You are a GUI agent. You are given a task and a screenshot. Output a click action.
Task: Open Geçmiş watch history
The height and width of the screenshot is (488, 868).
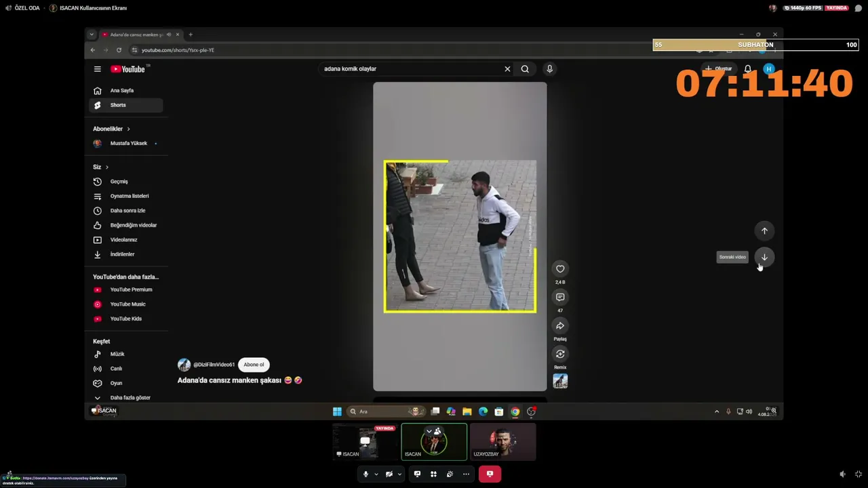(125, 182)
